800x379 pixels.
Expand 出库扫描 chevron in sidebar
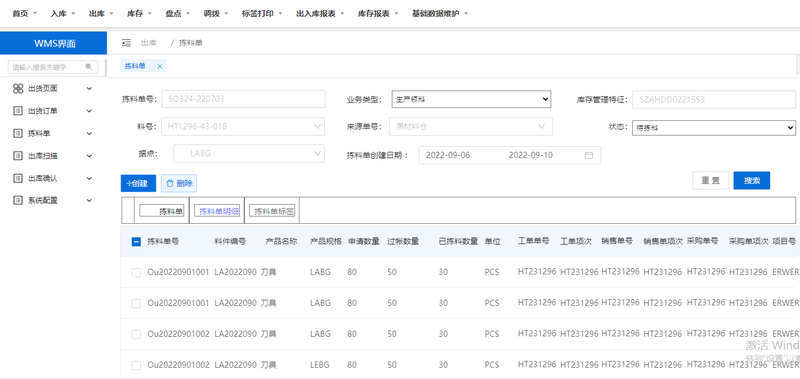[89, 156]
